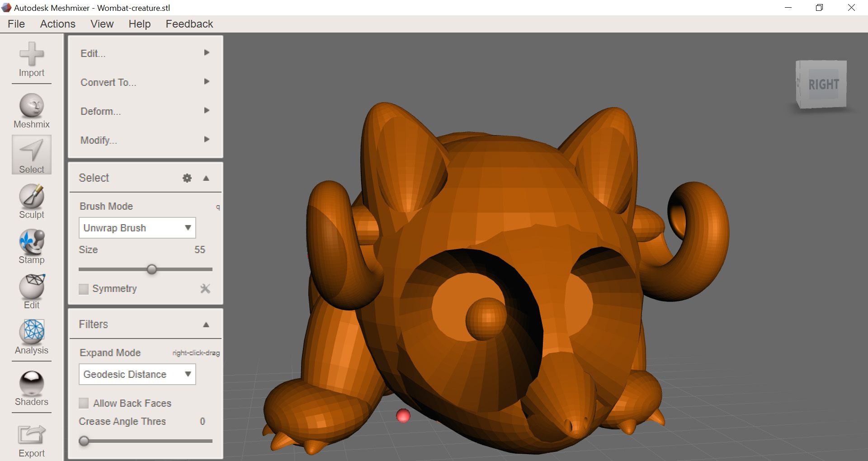Switch to the Sculpt tool

coord(31,200)
